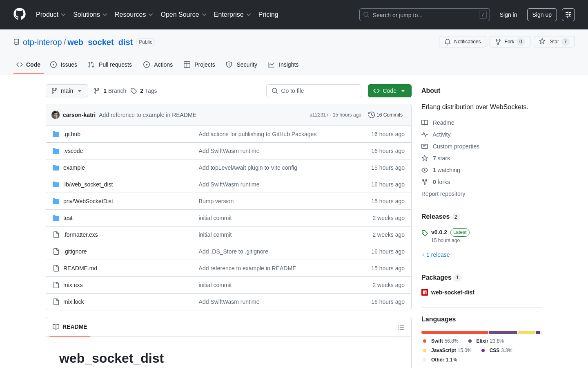The width and height of the screenshot is (588, 368).
Task: Open the README.md file
Action: 80,268
